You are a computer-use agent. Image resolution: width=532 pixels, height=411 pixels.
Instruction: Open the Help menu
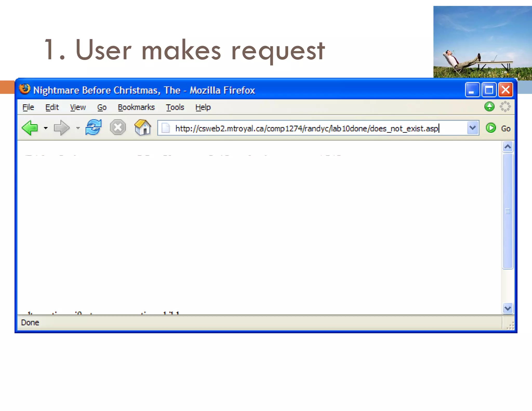click(x=203, y=107)
